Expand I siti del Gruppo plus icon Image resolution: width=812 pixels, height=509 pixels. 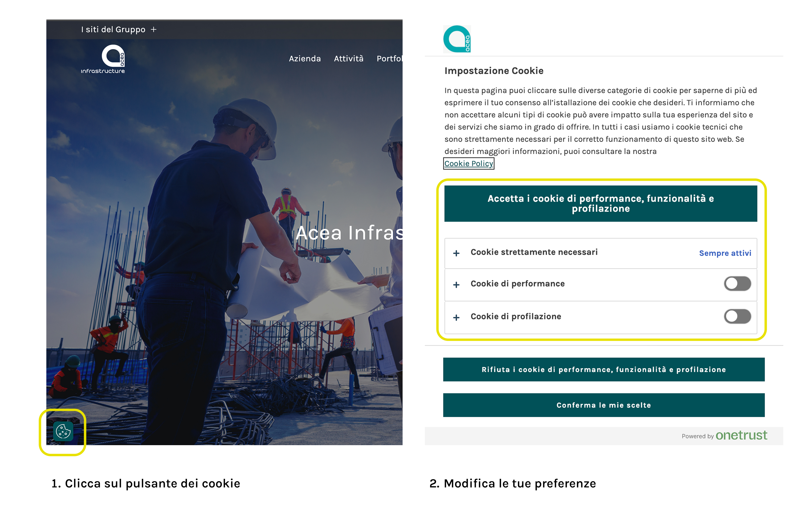pyautogui.click(x=154, y=30)
